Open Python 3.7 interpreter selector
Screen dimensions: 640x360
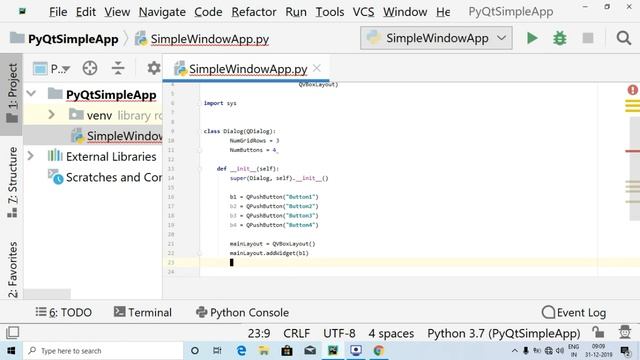504,333
